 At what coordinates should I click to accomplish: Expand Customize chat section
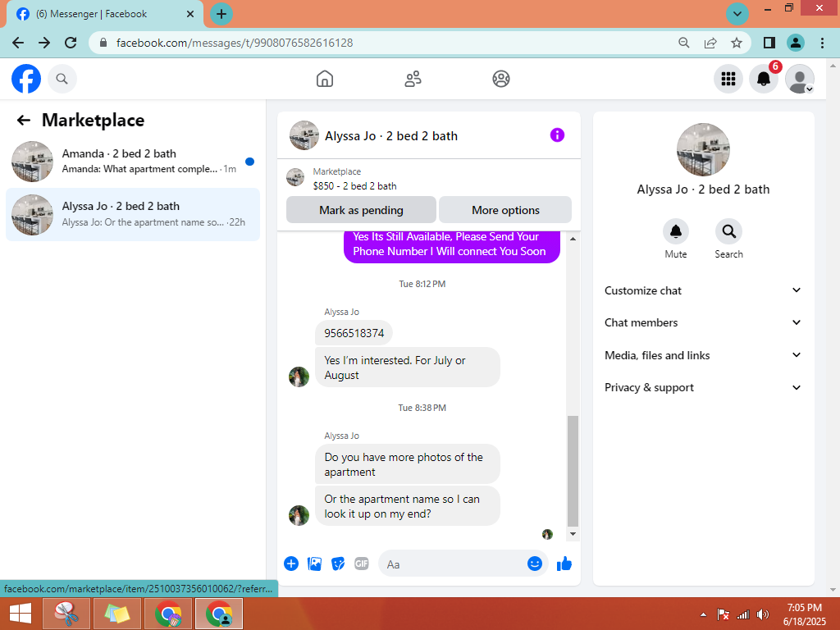click(x=703, y=290)
